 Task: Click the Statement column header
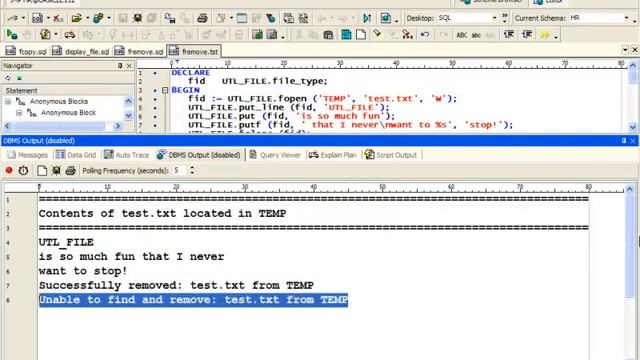tap(68, 91)
